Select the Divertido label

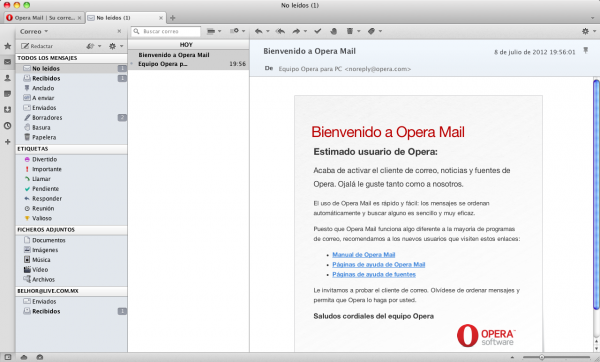(71, 159)
